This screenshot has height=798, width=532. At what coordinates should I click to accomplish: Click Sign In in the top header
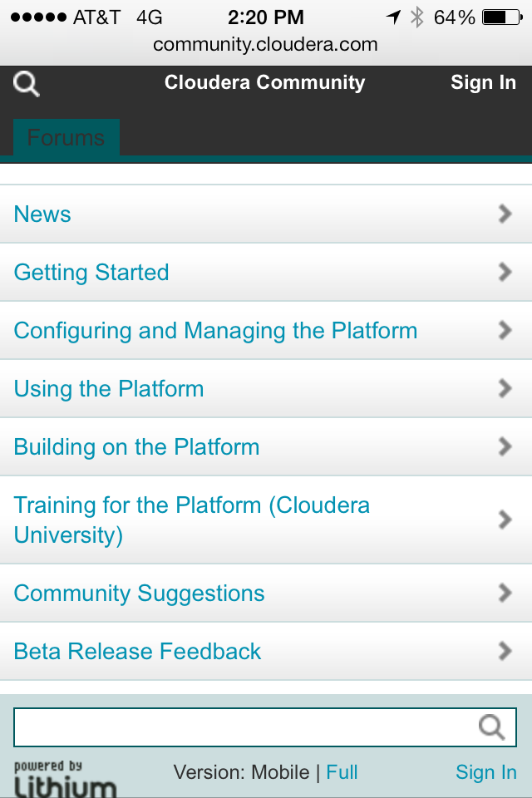[x=483, y=83]
